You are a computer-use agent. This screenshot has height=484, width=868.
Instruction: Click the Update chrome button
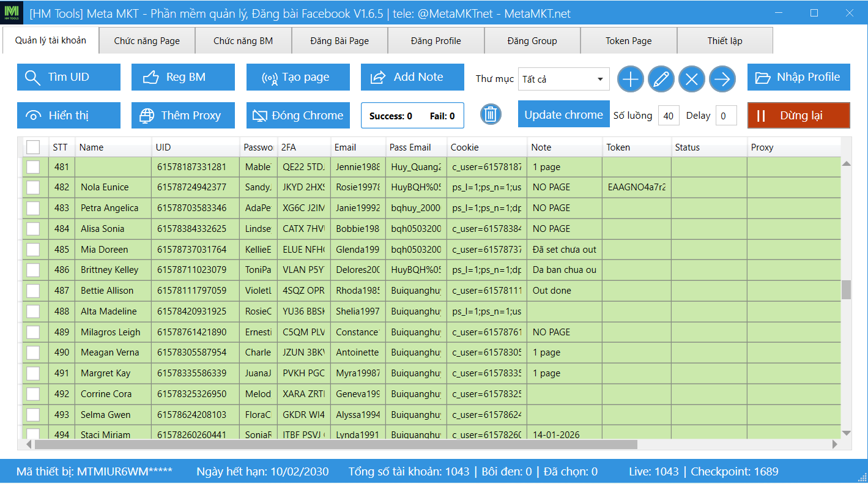tap(564, 114)
